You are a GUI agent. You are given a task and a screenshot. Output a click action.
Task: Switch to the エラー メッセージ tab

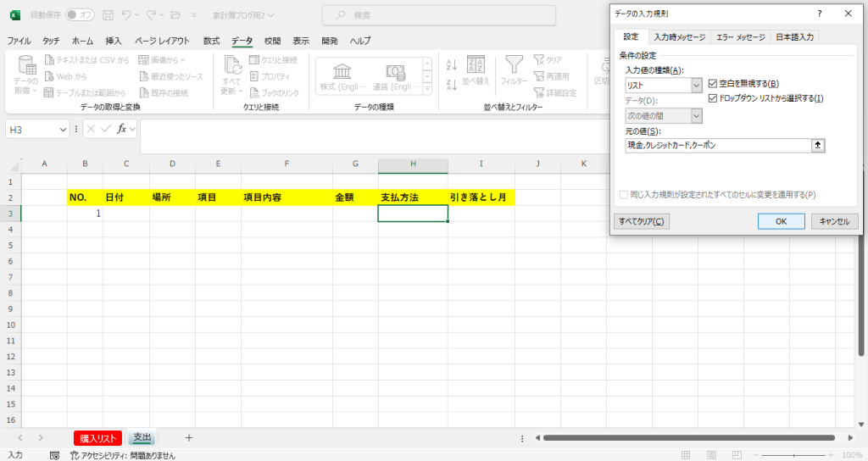tap(740, 37)
